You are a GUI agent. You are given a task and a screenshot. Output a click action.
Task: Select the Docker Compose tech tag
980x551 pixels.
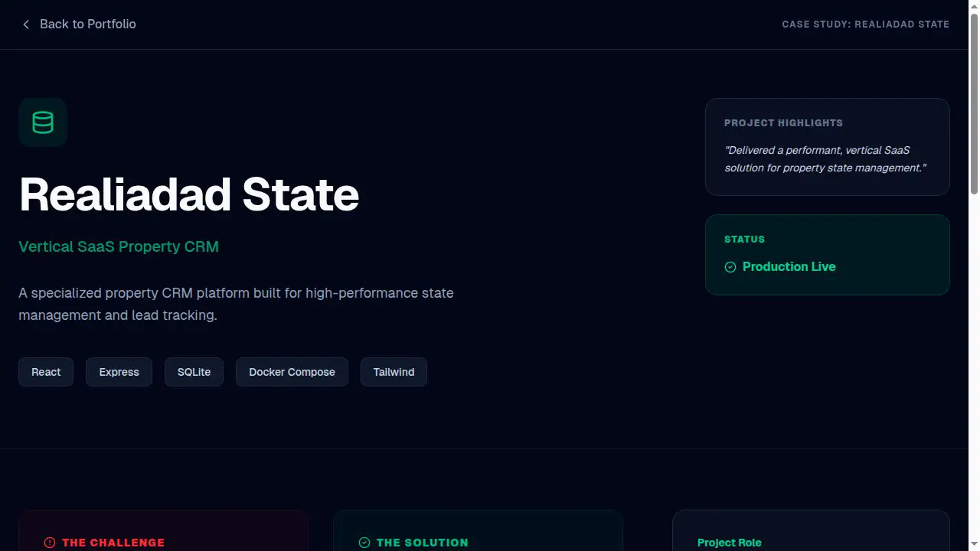coord(292,372)
